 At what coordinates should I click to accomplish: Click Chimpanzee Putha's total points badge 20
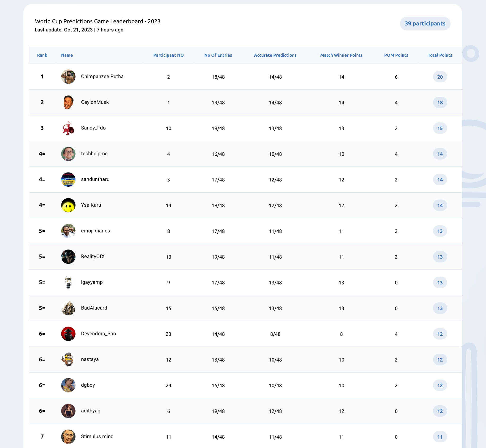[440, 77]
